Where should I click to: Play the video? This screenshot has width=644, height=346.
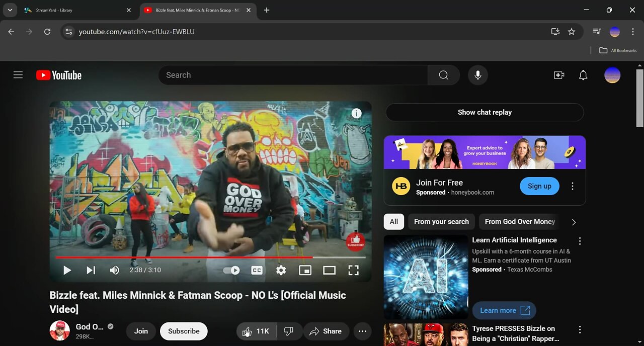[x=67, y=270]
